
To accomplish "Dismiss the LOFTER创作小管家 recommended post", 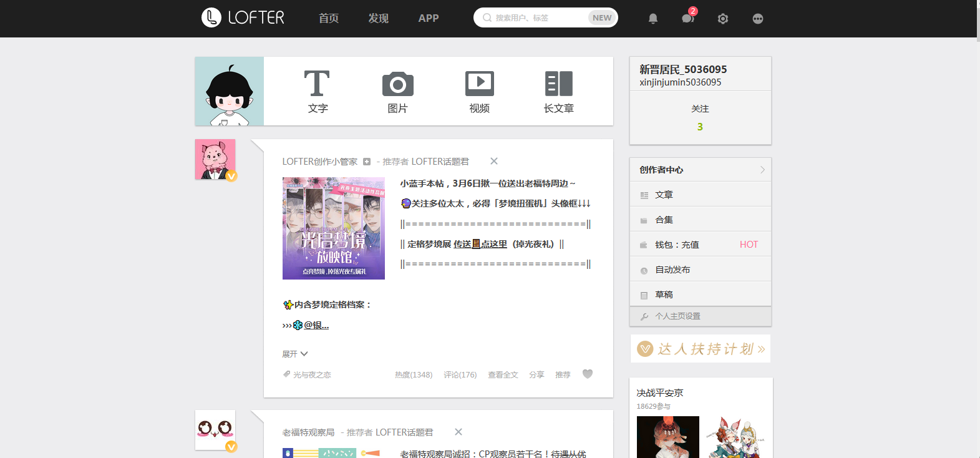I will click(x=494, y=161).
